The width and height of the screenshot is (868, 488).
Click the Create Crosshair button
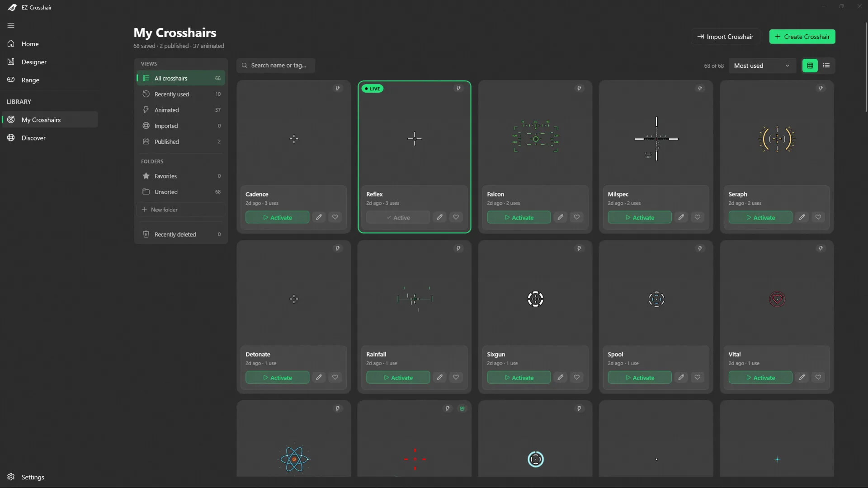pos(802,37)
